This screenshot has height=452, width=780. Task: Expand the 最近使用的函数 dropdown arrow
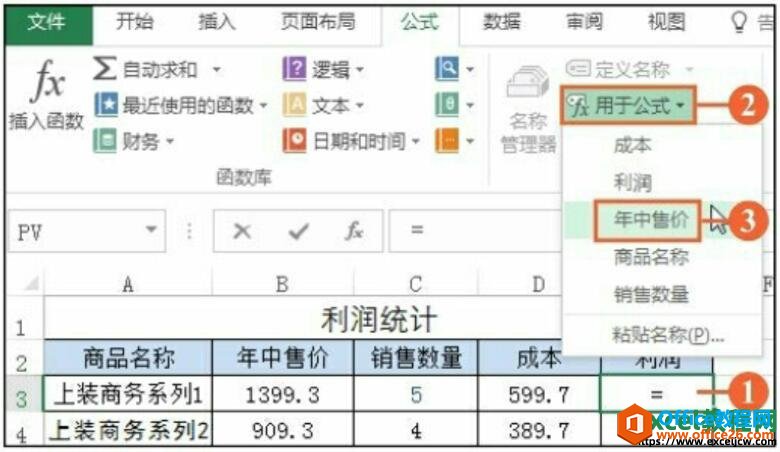[263, 105]
